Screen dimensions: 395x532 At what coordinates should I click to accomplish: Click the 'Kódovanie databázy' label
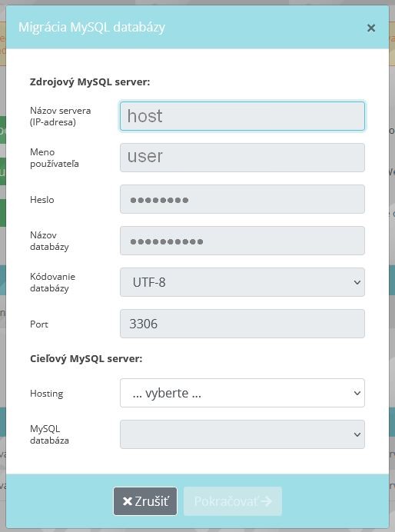pyautogui.click(x=52, y=282)
